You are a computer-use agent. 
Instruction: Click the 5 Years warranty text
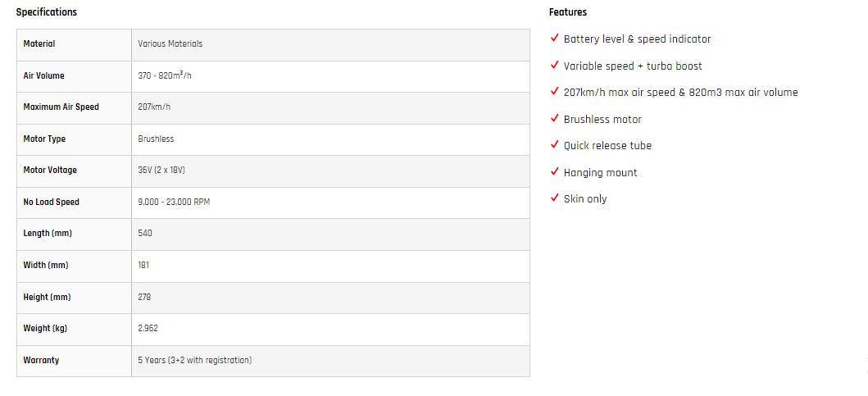click(x=195, y=361)
